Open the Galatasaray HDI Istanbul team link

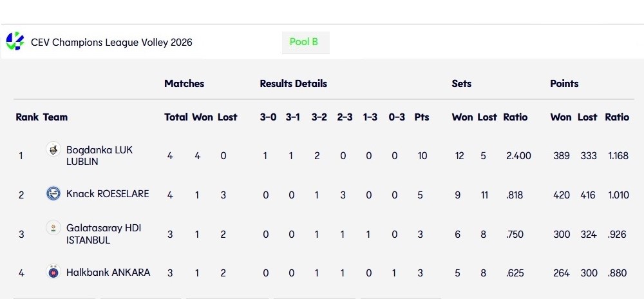pos(104,234)
